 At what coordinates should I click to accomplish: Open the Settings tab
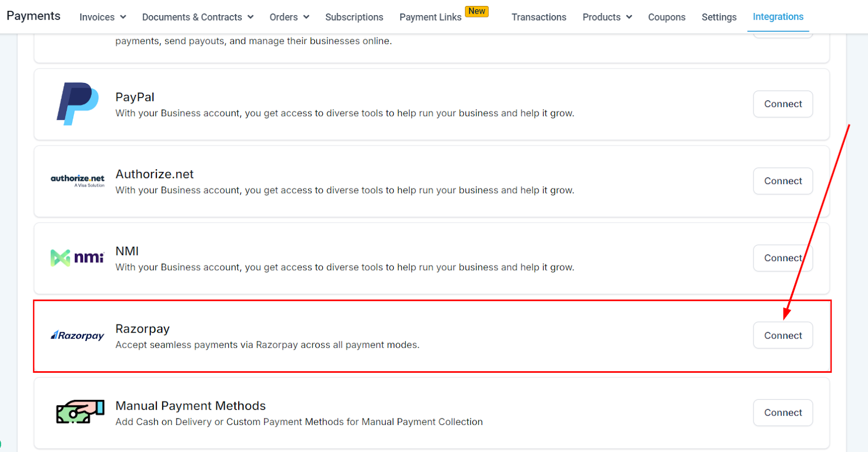(719, 17)
